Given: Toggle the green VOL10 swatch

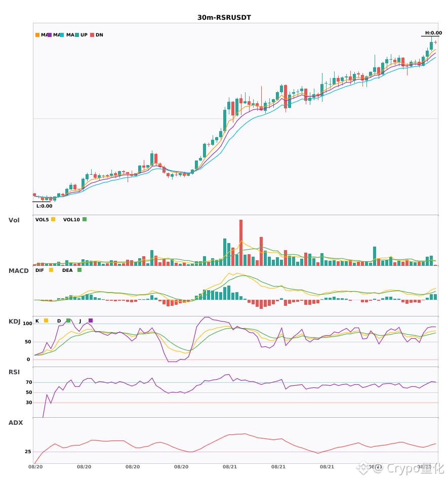Looking at the screenshot, I should click(85, 219).
